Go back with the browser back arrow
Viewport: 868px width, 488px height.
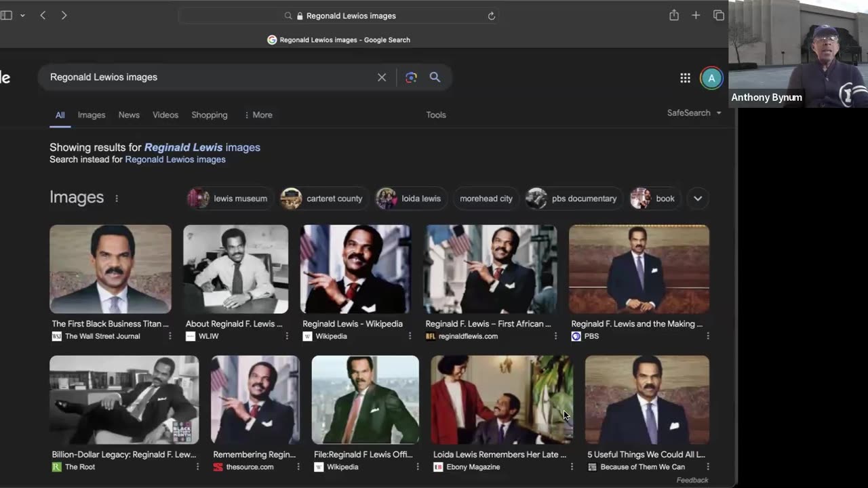(x=43, y=16)
